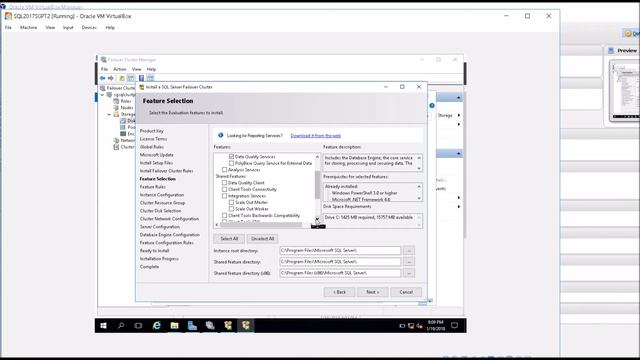Viewport: 640px width, 360px height.
Task: Open Server Manager from the taskbar
Action: 192,325
